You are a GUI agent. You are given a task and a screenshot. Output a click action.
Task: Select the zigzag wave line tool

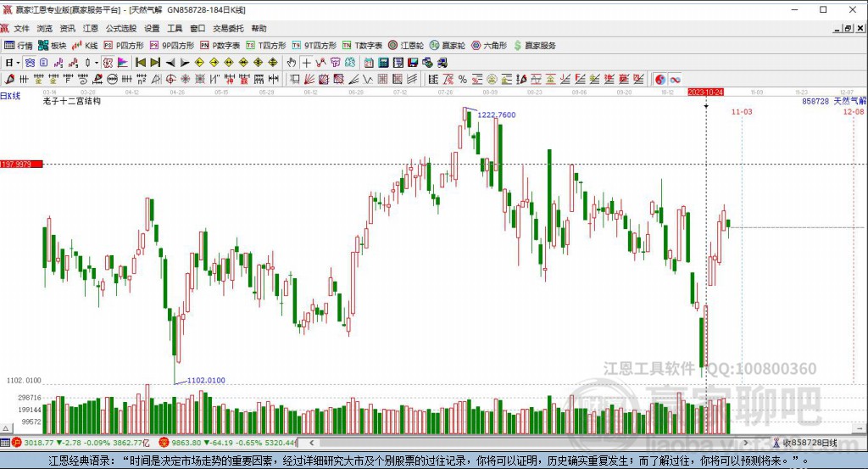[368, 79]
